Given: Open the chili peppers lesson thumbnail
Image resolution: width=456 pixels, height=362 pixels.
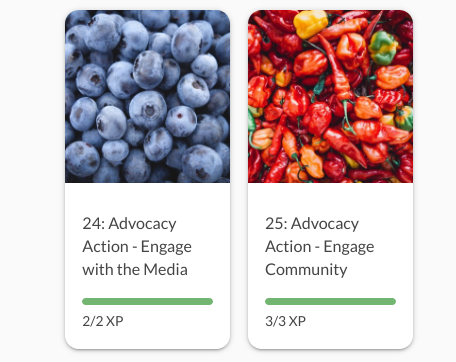Looking at the screenshot, I should coord(330,96).
